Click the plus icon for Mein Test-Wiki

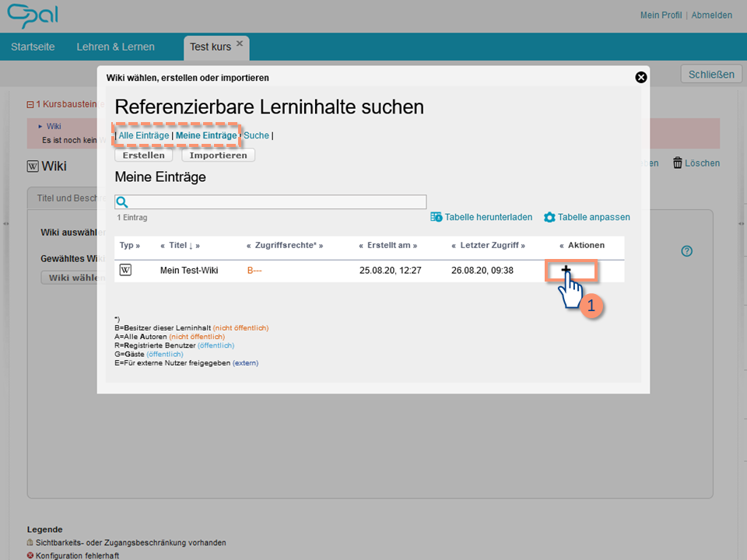[566, 270]
